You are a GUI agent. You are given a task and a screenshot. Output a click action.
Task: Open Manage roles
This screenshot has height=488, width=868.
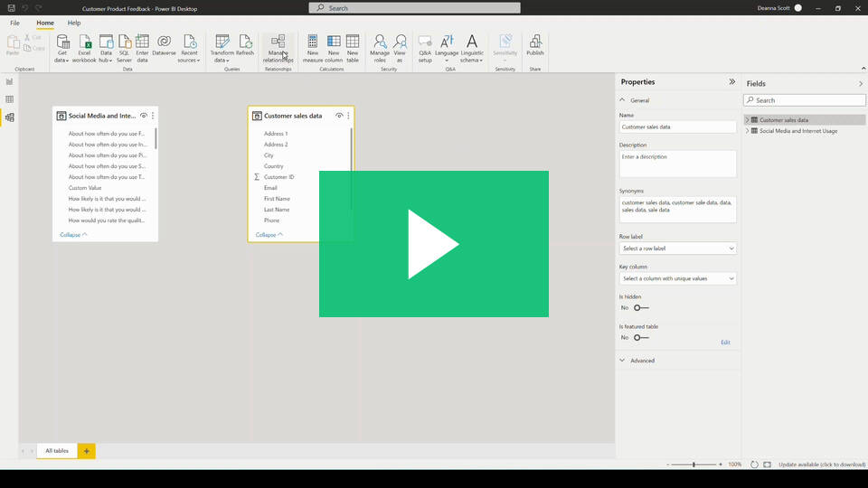click(380, 49)
